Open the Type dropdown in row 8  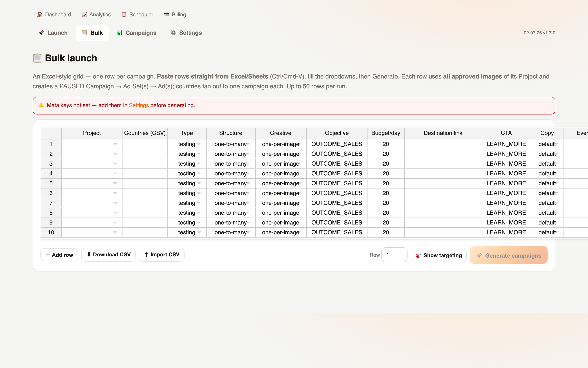click(199, 213)
